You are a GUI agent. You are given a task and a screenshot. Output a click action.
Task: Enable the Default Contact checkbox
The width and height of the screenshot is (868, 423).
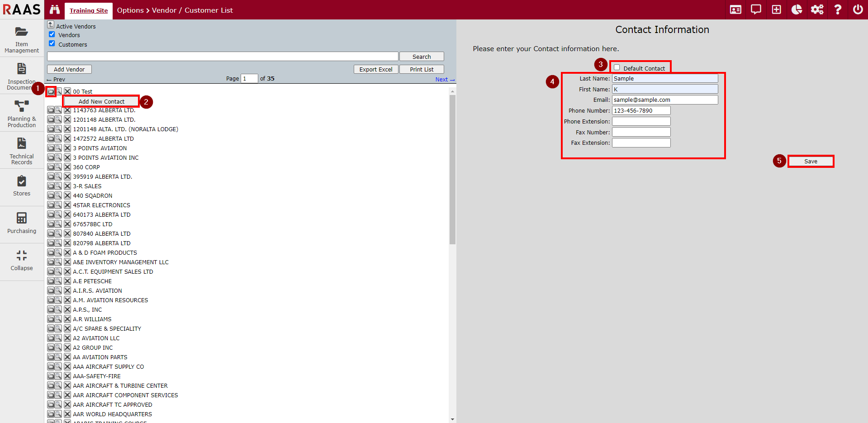[x=617, y=67]
